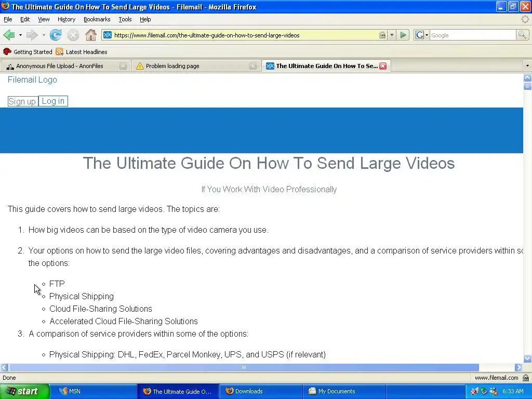Switch to the Downloads taskbar window
532x399 pixels.
point(261,391)
